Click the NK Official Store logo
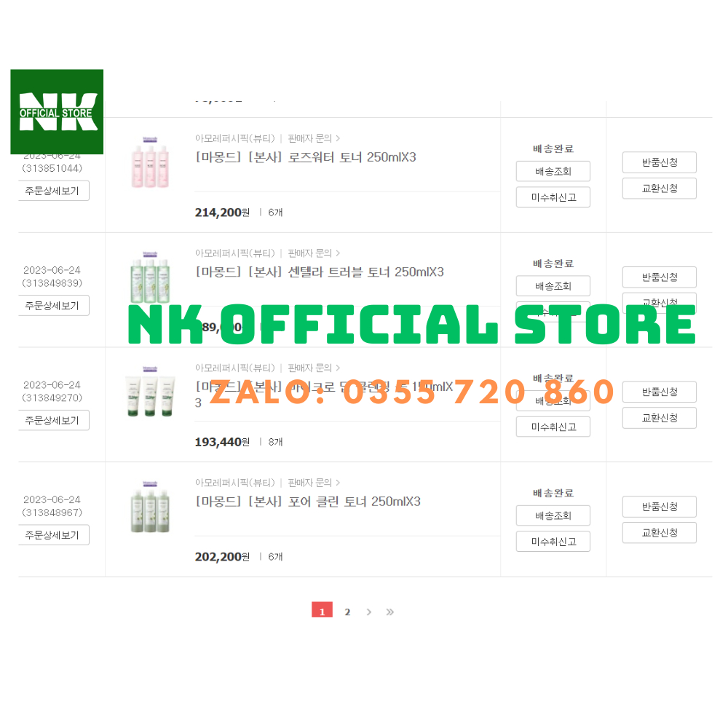The width and height of the screenshot is (728, 728). pos(57,111)
